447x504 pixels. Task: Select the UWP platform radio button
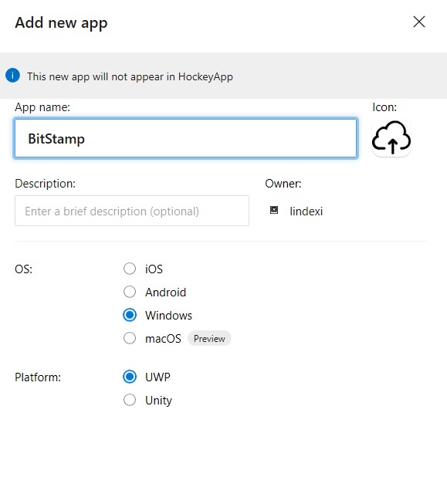click(130, 377)
